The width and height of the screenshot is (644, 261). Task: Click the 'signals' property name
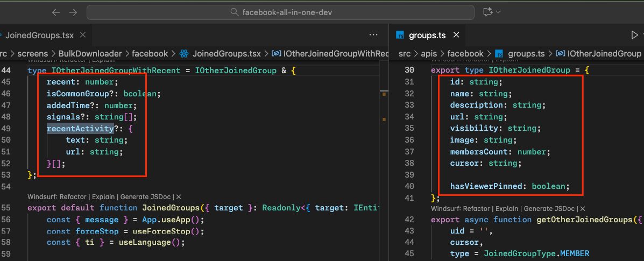point(63,117)
